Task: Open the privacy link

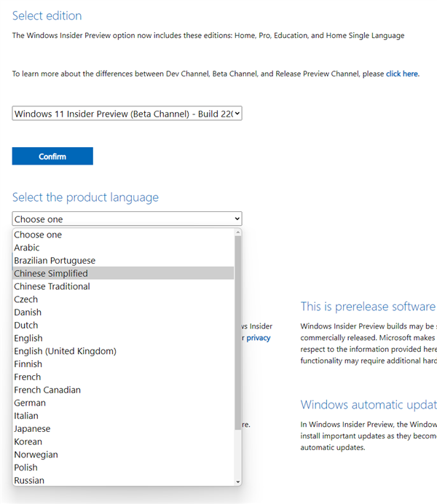Action: pos(258,338)
